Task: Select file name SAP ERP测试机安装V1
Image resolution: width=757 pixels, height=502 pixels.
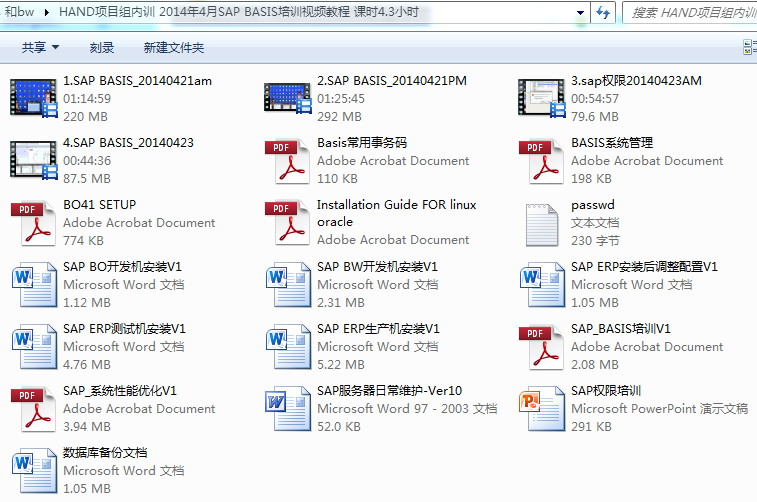Action: (x=125, y=329)
